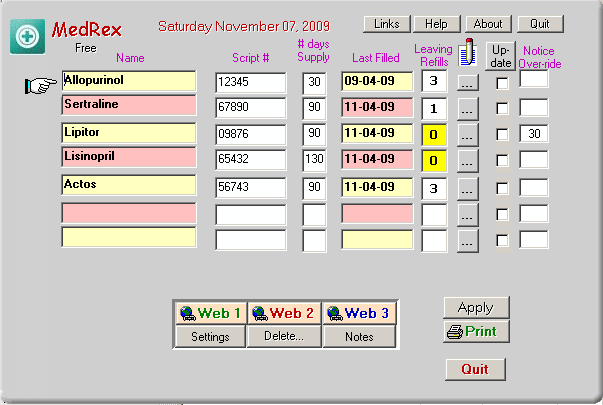Click script number field 09876
This screenshot has width=603, height=405.
point(251,134)
